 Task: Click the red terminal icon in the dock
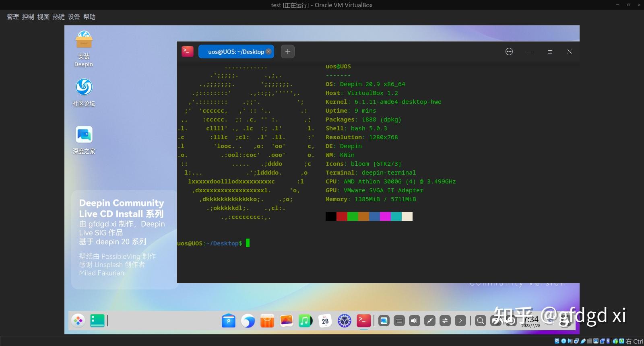click(x=364, y=321)
